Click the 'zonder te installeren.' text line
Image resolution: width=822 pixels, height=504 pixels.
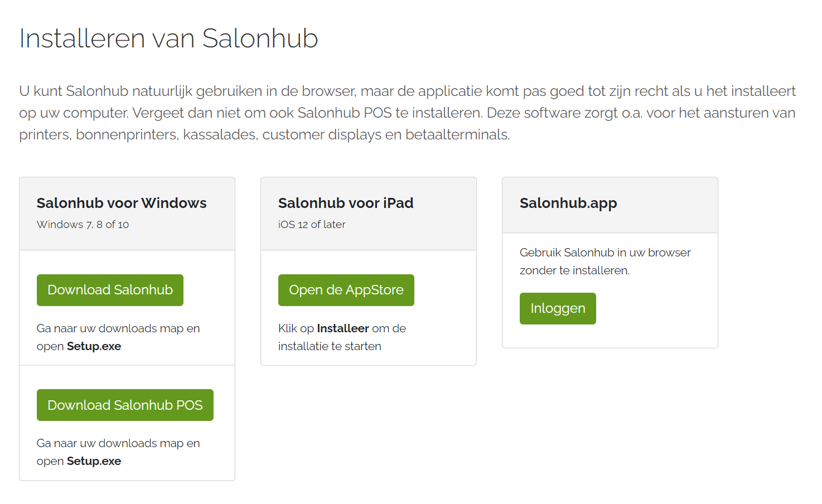coord(574,270)
